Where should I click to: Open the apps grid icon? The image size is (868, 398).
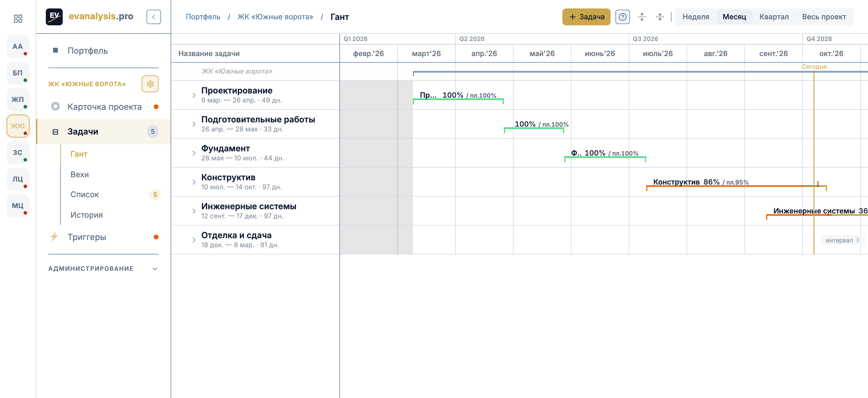18,18
